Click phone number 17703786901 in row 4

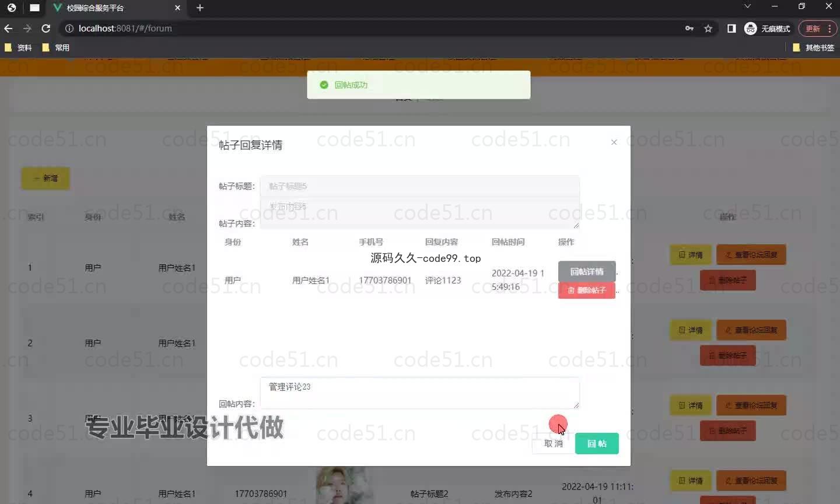pyautogui.click(x=261, y=494)
